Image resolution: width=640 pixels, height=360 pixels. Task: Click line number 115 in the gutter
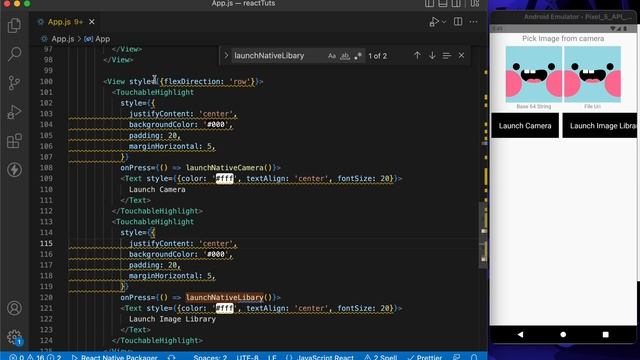point(46,243)
